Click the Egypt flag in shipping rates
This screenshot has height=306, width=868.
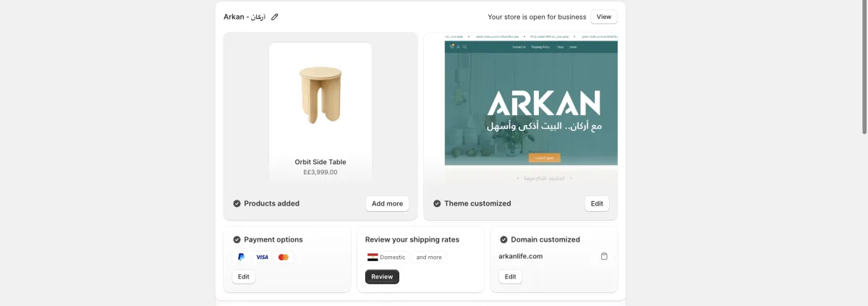tap(373, 257)
